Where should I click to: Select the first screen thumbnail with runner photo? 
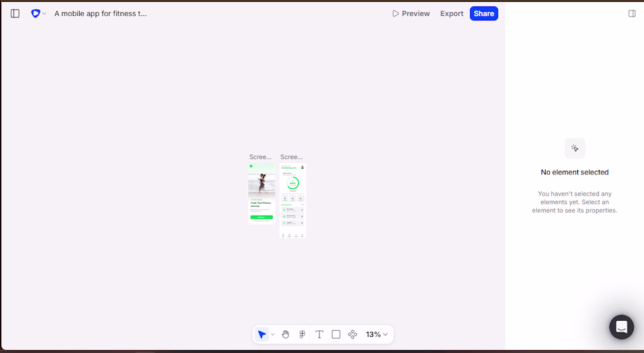262,194
